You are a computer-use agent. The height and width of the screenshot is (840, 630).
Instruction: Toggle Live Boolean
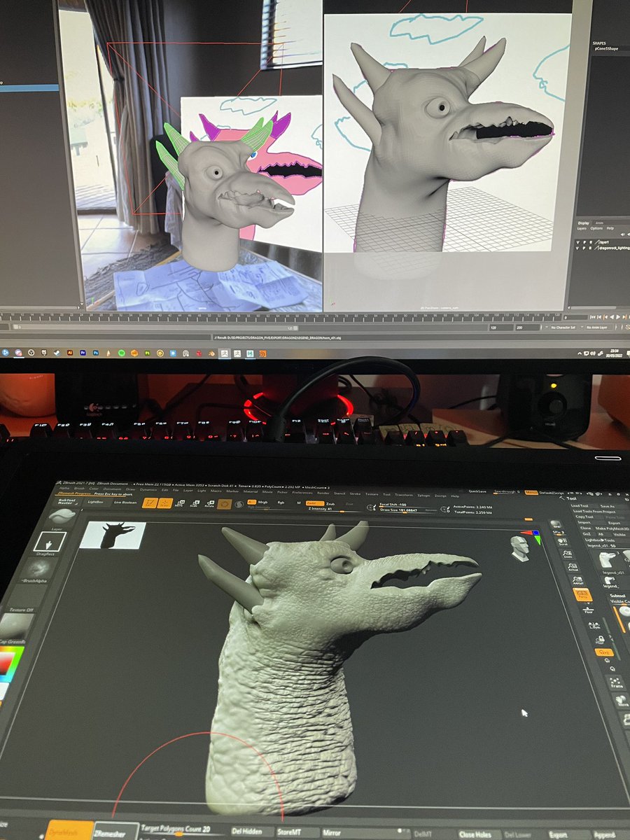[125, 502]
